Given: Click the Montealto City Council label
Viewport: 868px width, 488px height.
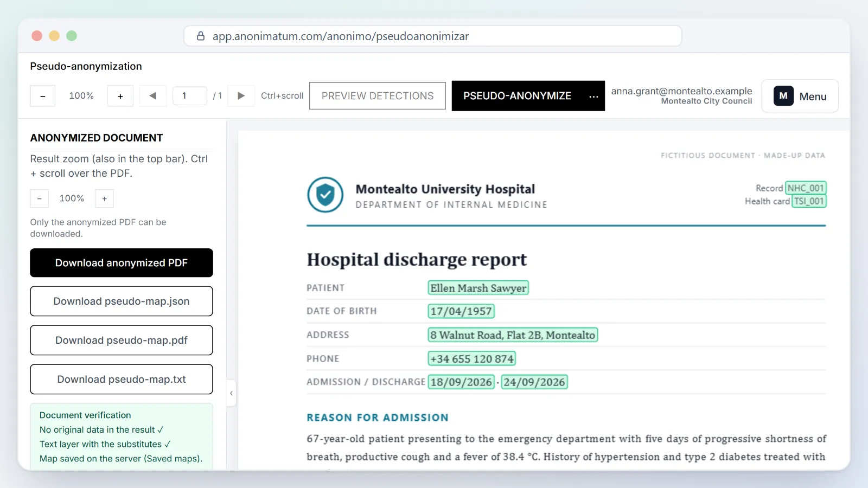Looking at the screenshot, I should (x=706, y=101).
